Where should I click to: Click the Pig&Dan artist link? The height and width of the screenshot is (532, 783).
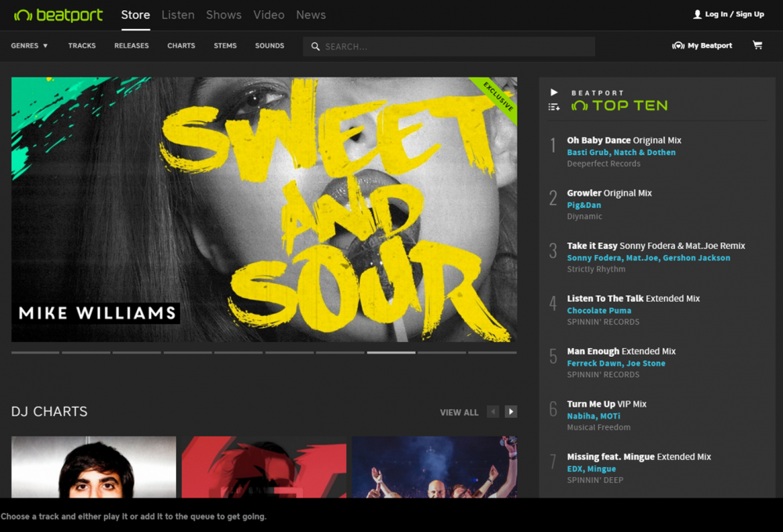[x=584, y=204]
